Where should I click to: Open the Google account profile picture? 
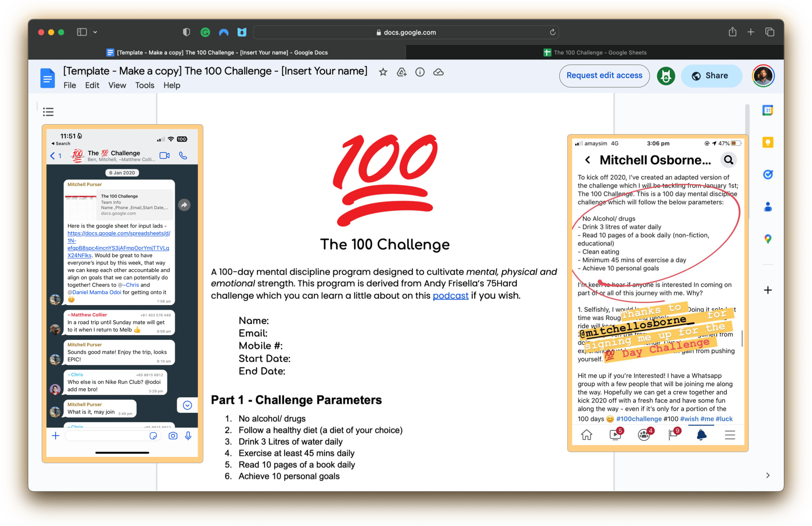[763, 76]
